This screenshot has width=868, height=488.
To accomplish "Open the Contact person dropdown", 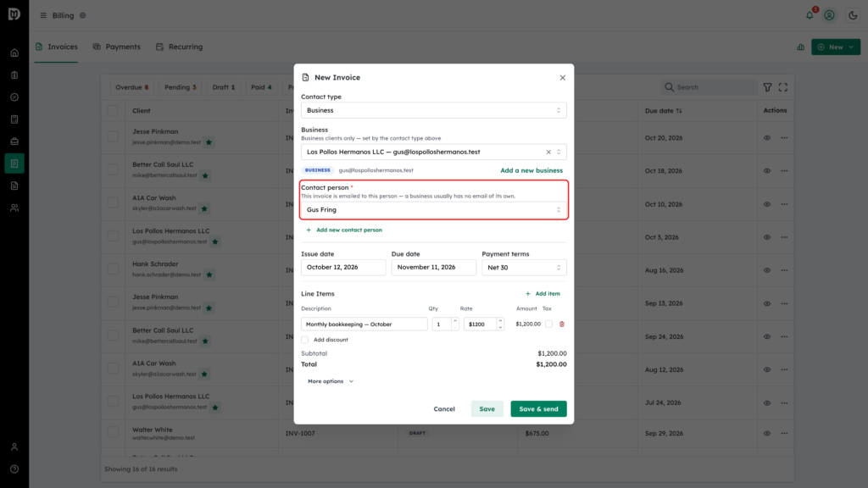I will pyautogui.click(x=433, y=210).
